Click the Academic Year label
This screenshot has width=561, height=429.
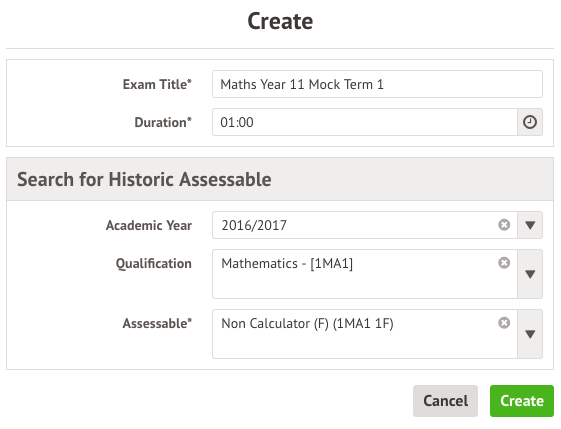(x=149, y=225)
